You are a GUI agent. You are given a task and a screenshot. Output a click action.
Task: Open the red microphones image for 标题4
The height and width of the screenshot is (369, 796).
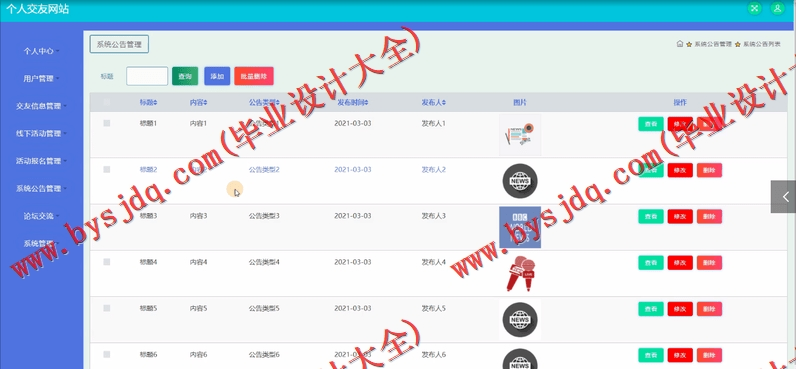(520, 273)
